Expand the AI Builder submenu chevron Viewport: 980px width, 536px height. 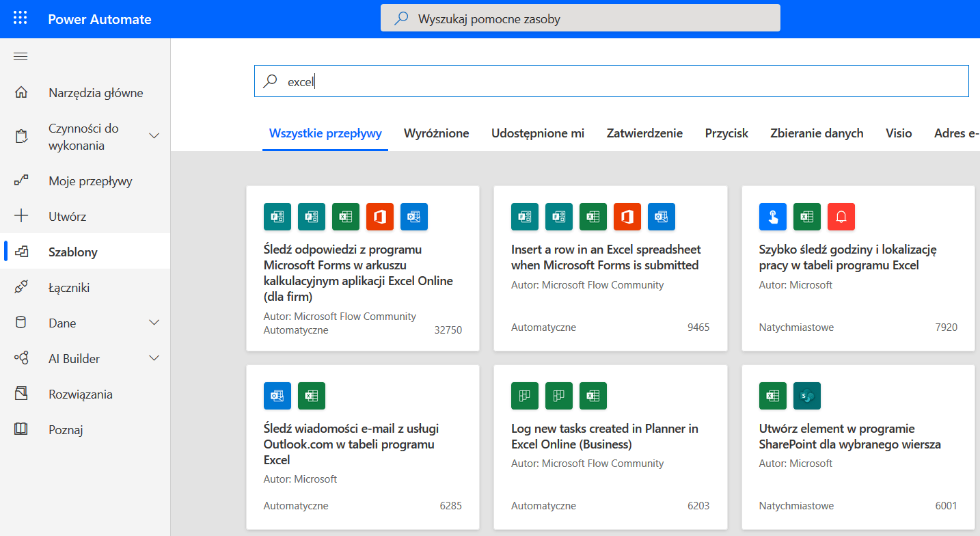pos(154,358)
